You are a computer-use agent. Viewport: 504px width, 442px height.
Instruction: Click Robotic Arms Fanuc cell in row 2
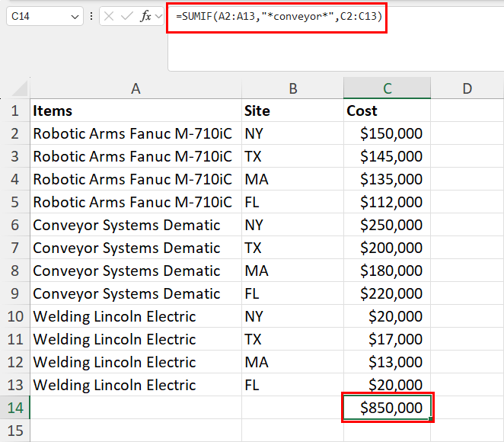coord(136,133)
